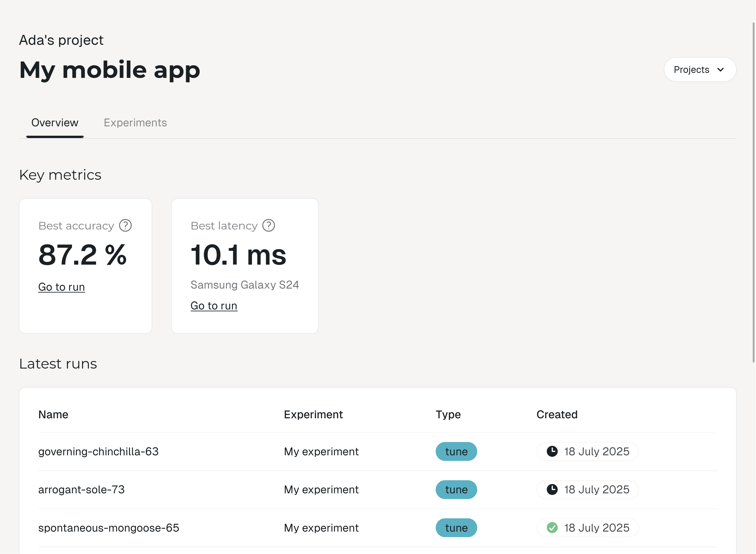This screenshot has height=554, width=756.
Task: Click My experiment in spontaneous-mongoose-65 row
Action: point(322,528)
